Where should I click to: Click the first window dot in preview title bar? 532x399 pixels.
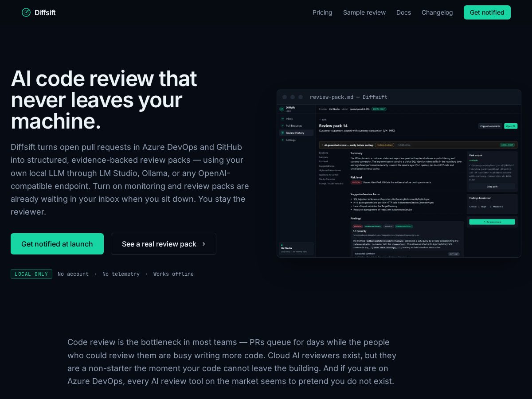point(285,97)
